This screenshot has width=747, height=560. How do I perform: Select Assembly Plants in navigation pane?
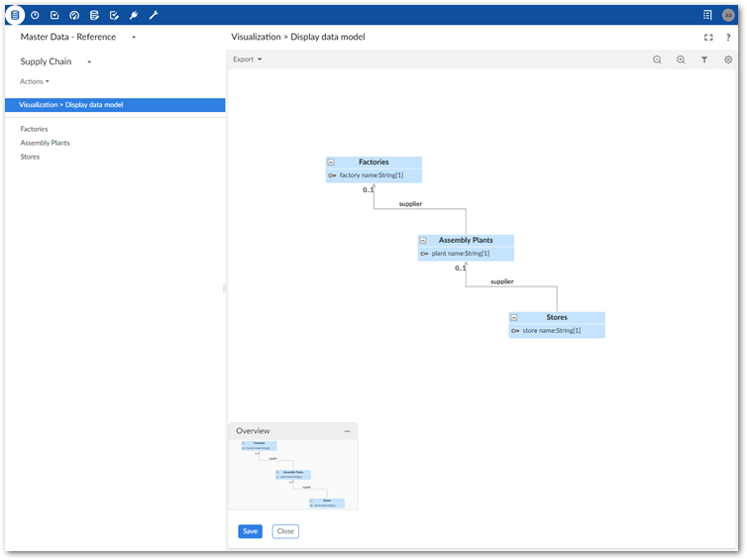coord(46,143)
